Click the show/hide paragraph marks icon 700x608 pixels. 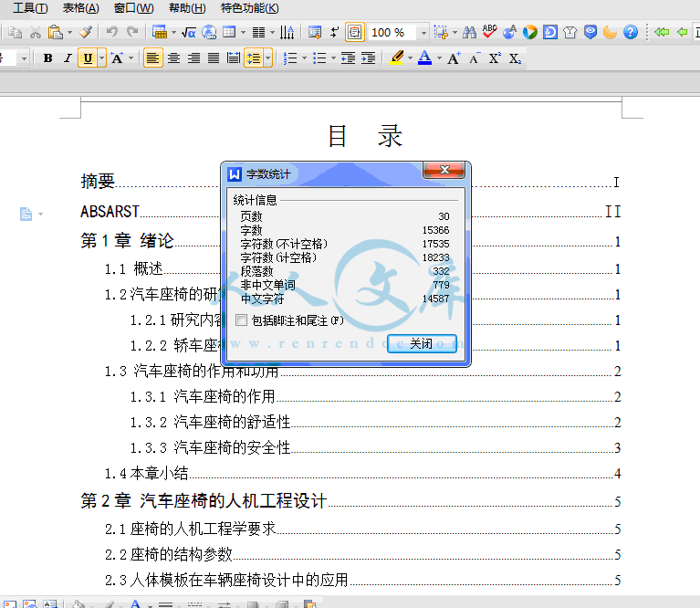pyautogui.click(x=334, y=32)
